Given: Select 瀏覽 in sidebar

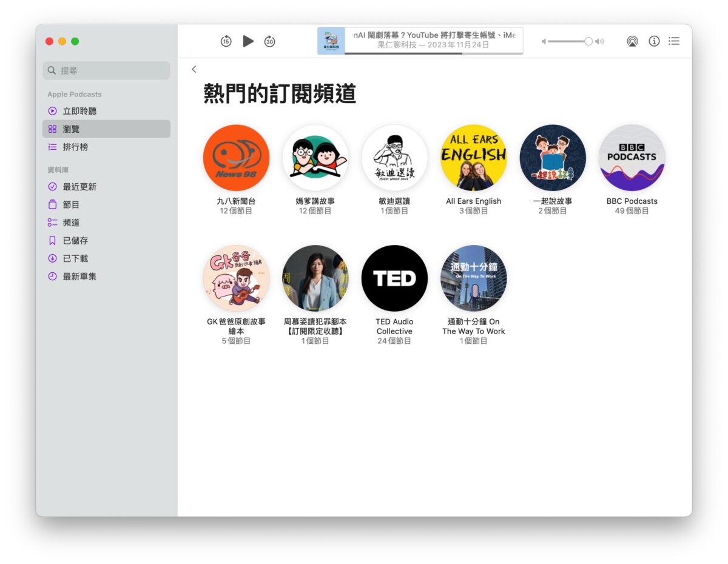Looking at the screenshot, I should point(106,129).
